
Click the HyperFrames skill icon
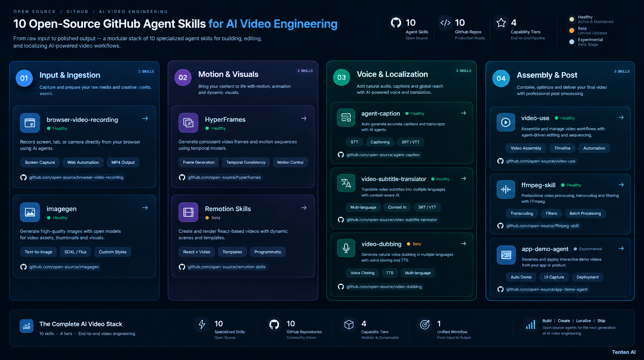tap(188, 123)
